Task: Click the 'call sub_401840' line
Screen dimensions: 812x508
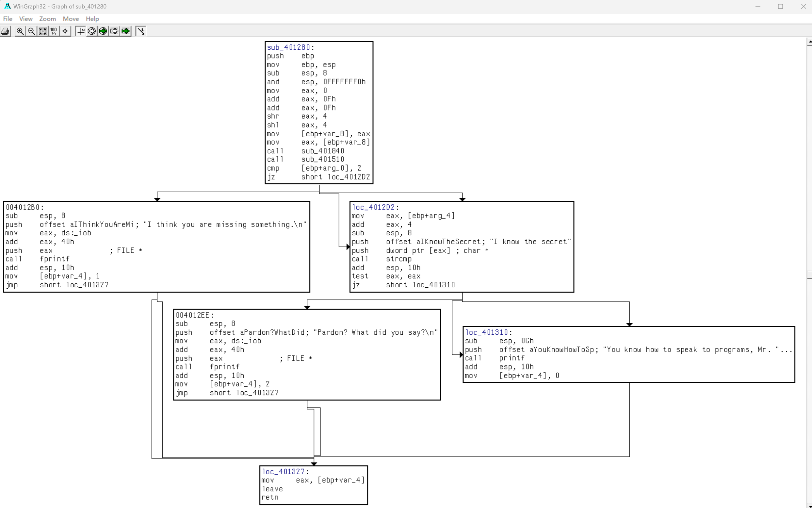Action: 305,151
